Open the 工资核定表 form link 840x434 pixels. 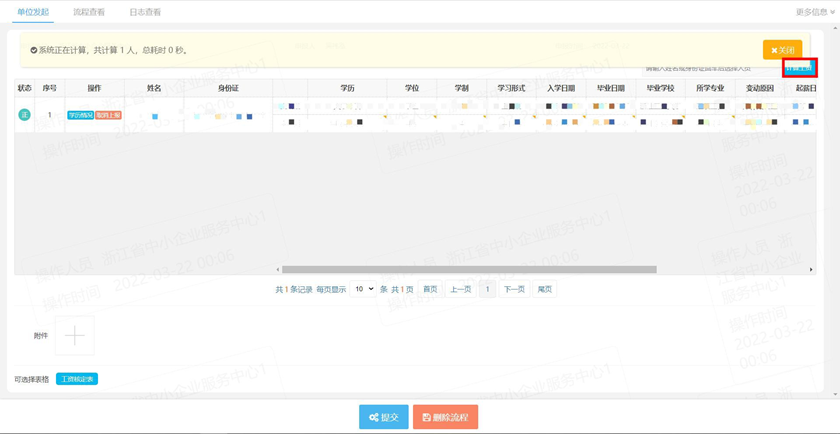tap(77, 379)
